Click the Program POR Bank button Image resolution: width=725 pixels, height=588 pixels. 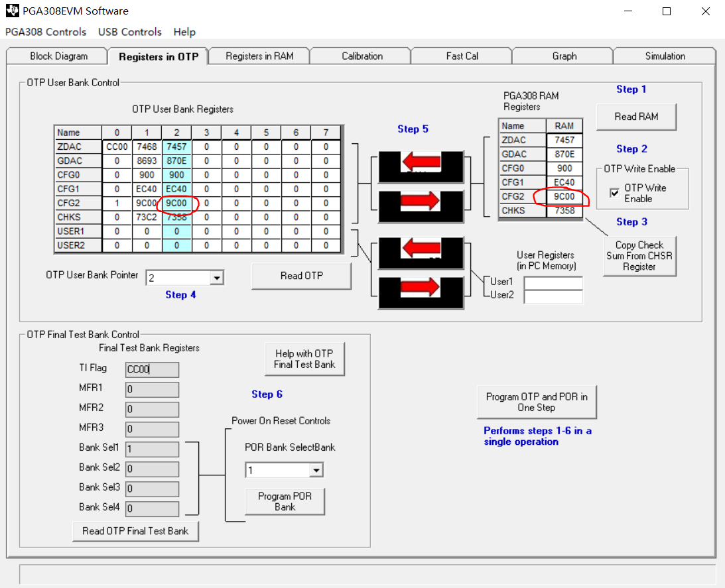[285, 502]
